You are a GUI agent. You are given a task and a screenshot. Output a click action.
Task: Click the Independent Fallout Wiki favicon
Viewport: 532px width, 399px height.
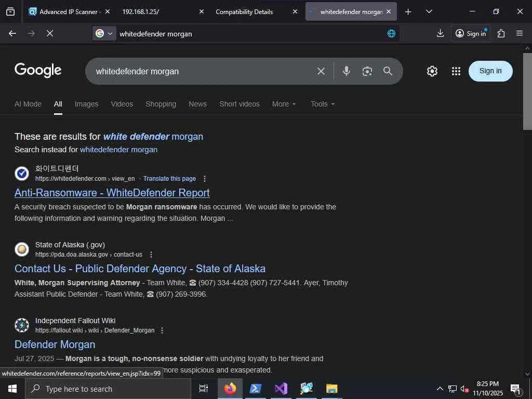(x=22, y=325)
